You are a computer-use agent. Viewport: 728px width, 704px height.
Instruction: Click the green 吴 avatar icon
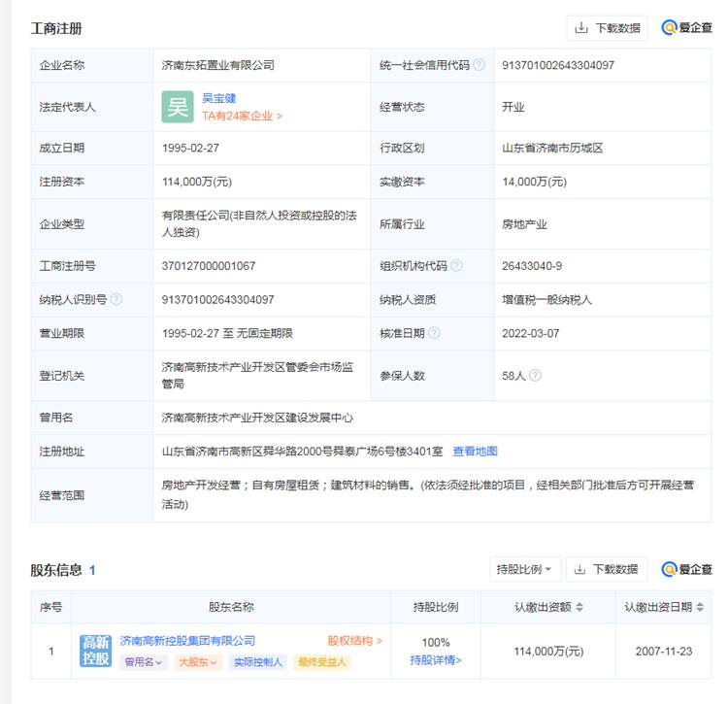point(178,107)
